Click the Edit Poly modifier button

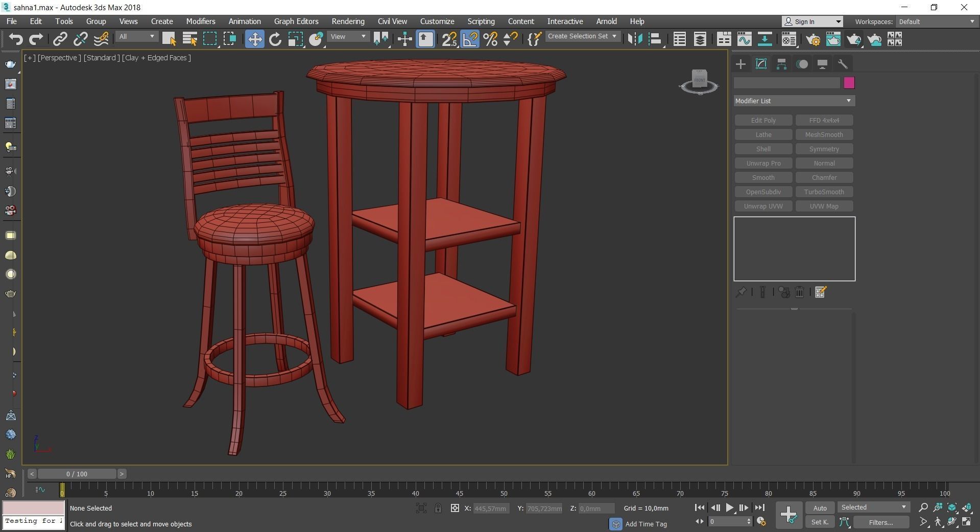pos(763,120)
